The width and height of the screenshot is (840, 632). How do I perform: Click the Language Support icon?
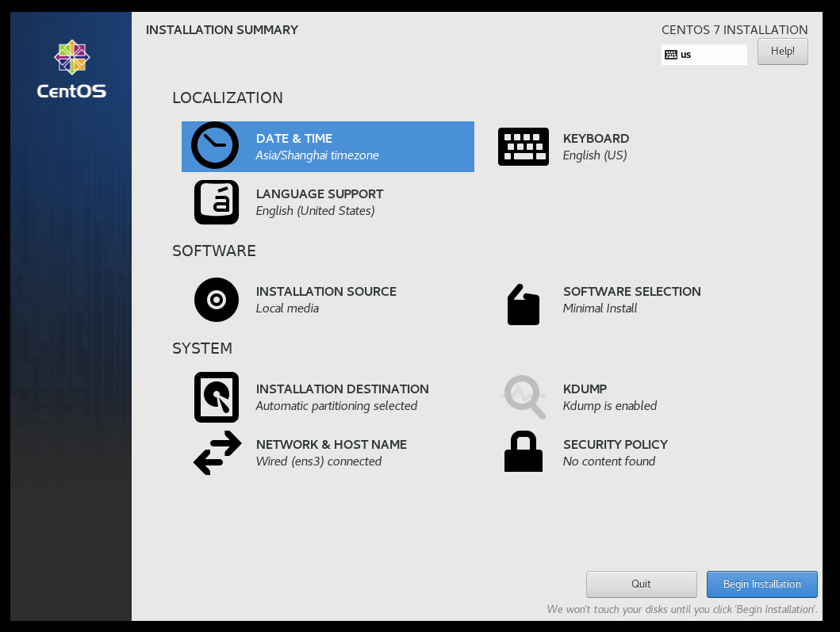[x=217, y=202]
